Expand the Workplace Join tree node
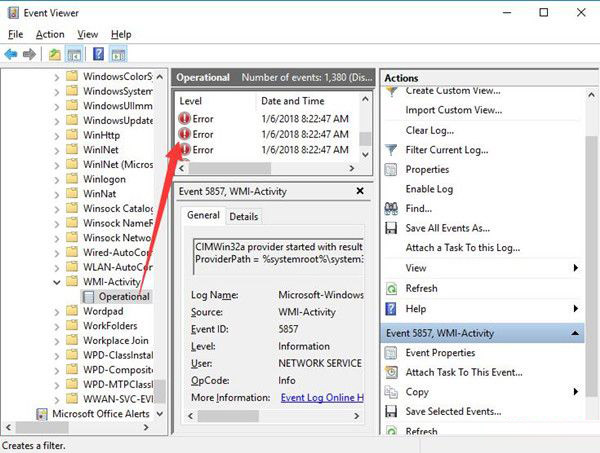Viewport: 600px width, 453px height. pyautogui.click(x=57, y=341)
